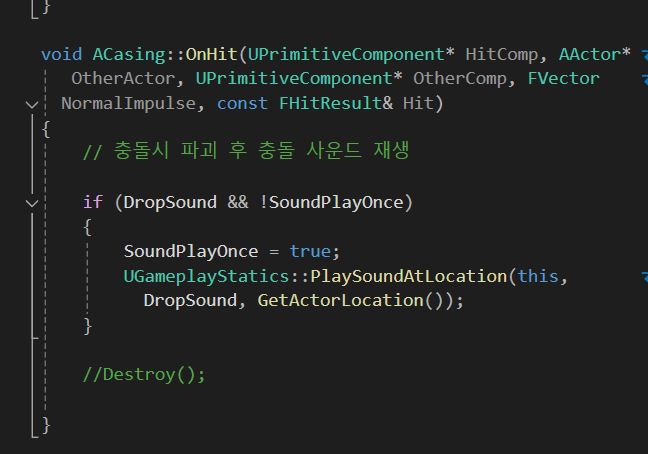Select the "ACasing" class name
Viewport: 648px width, 454px height.
(x=129, y=55)
